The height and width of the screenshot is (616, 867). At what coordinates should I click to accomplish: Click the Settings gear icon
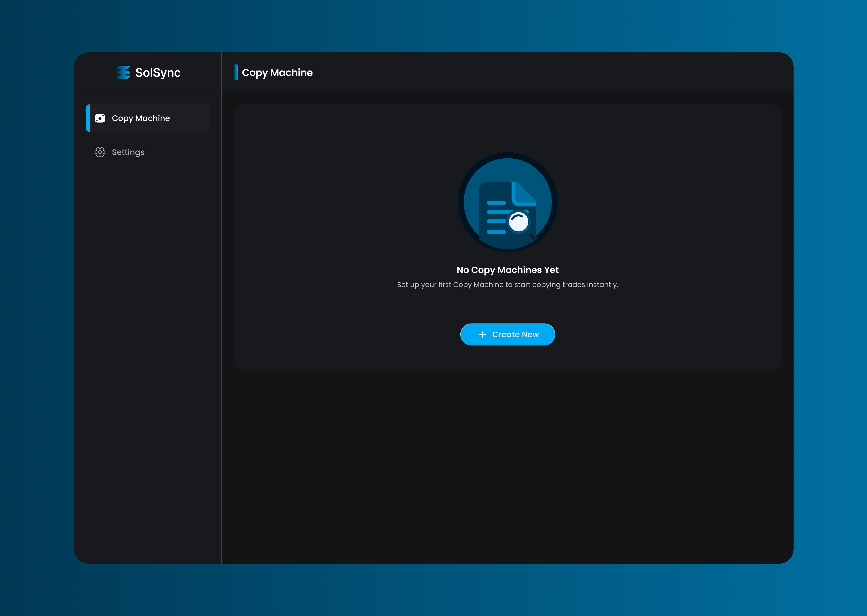tap(100, 152)
